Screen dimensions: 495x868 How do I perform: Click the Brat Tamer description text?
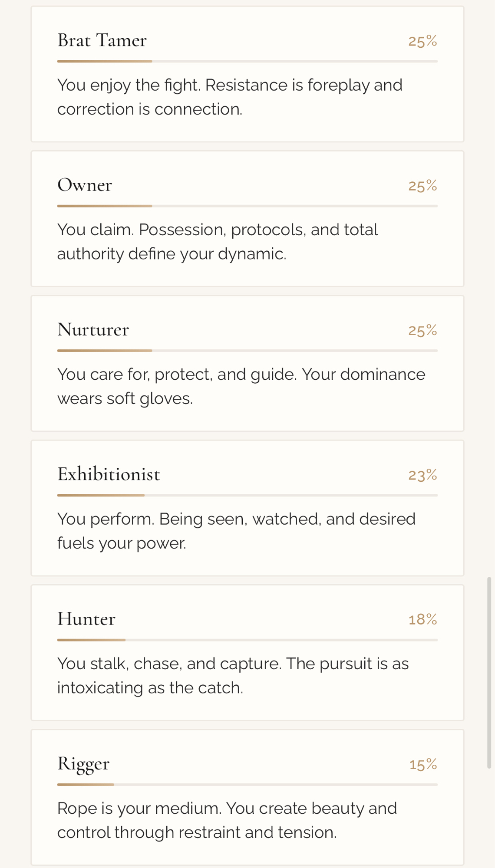[x=230, y=97]
